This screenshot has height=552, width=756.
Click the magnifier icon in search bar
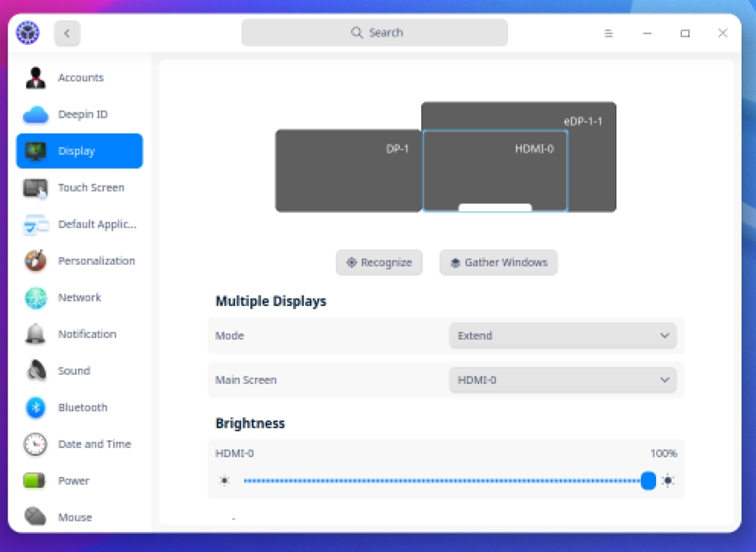click(356, 32)
